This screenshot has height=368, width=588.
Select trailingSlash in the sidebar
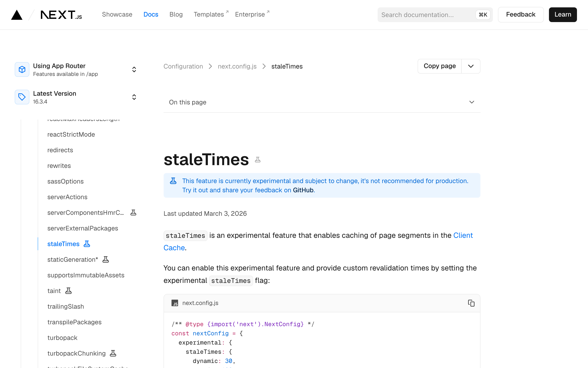tap(66, 306)
